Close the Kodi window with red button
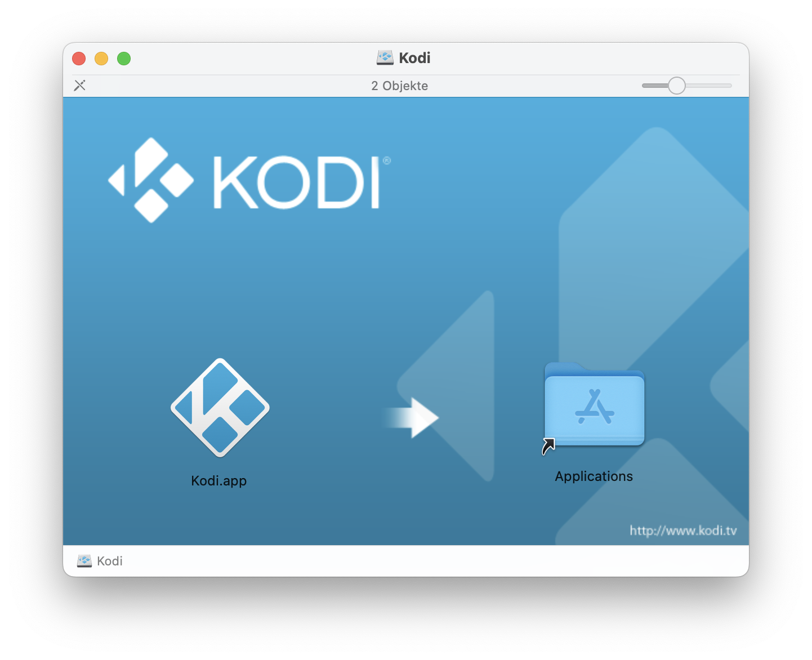The height and width of the screenshot is (660, 812). [x=79, y=59]
